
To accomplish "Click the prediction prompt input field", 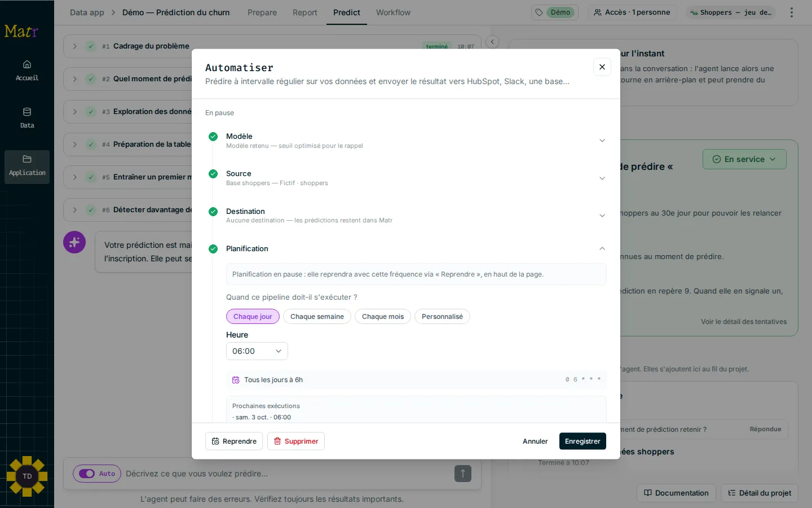I will point(288,474).
